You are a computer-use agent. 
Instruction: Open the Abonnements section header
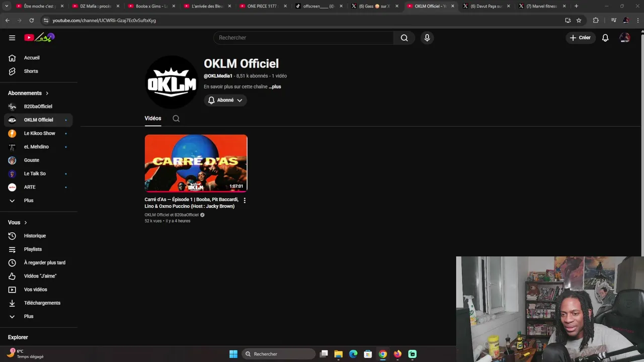[28, 93]
